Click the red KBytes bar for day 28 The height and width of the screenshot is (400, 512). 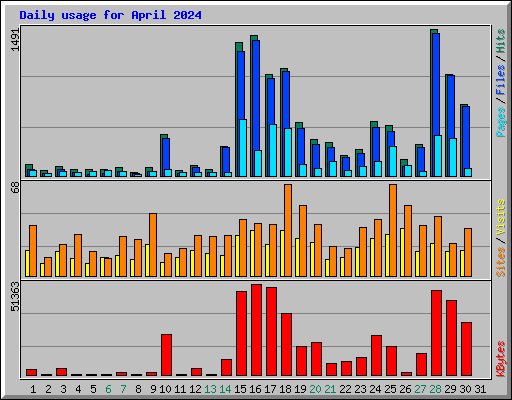click(437, 333)
